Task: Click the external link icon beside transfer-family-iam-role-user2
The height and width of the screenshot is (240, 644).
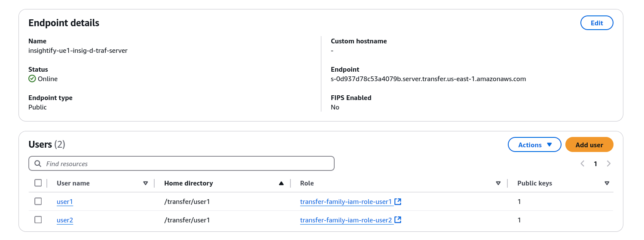Action: coord(398,220)
